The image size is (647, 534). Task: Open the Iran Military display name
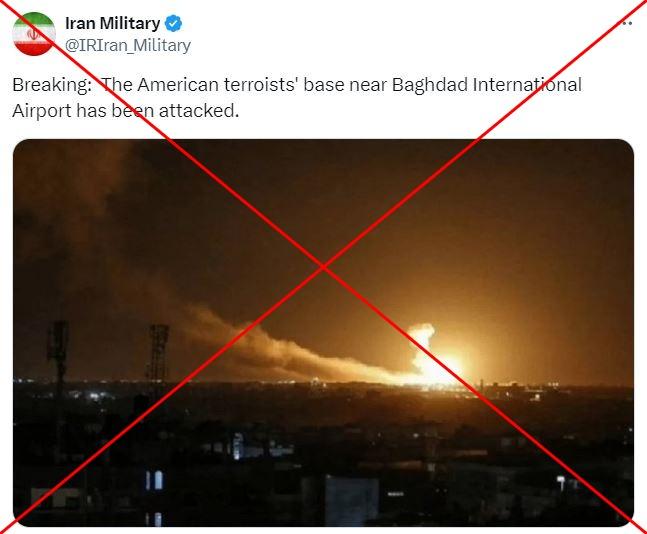click(112, 24)
